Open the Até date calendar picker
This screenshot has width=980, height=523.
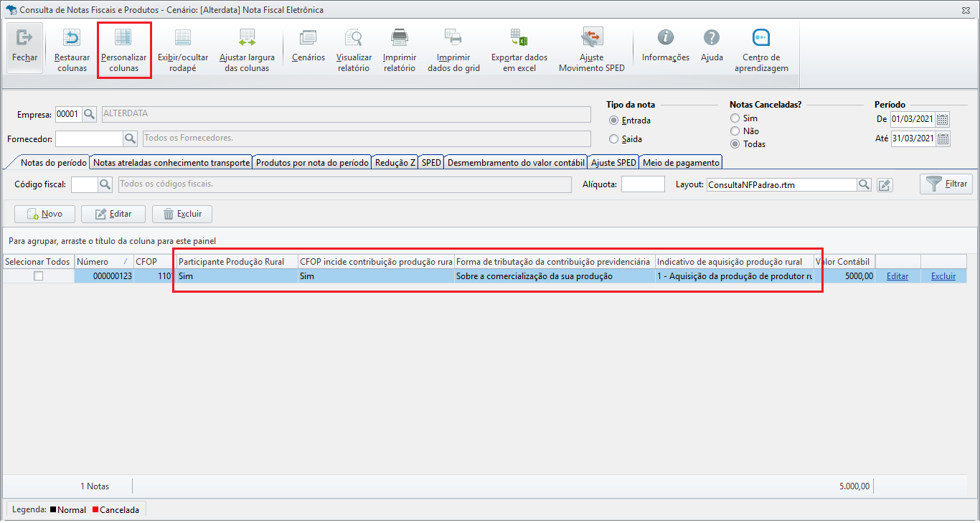(943, 139)
